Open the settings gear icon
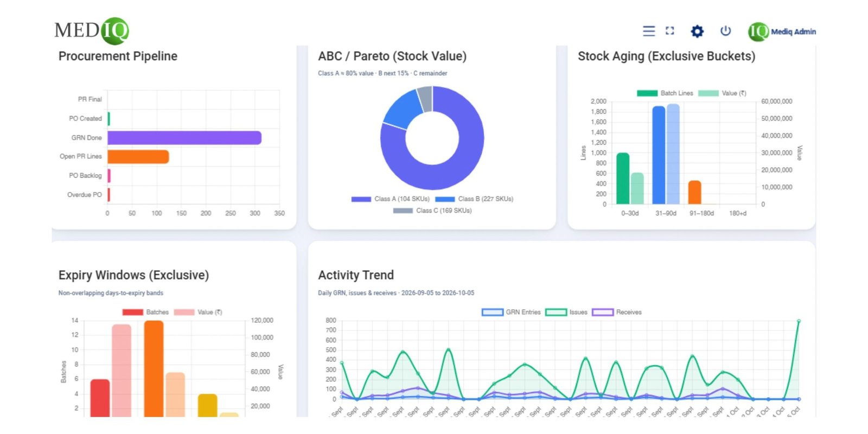The image size is (868, 434). 697,31
